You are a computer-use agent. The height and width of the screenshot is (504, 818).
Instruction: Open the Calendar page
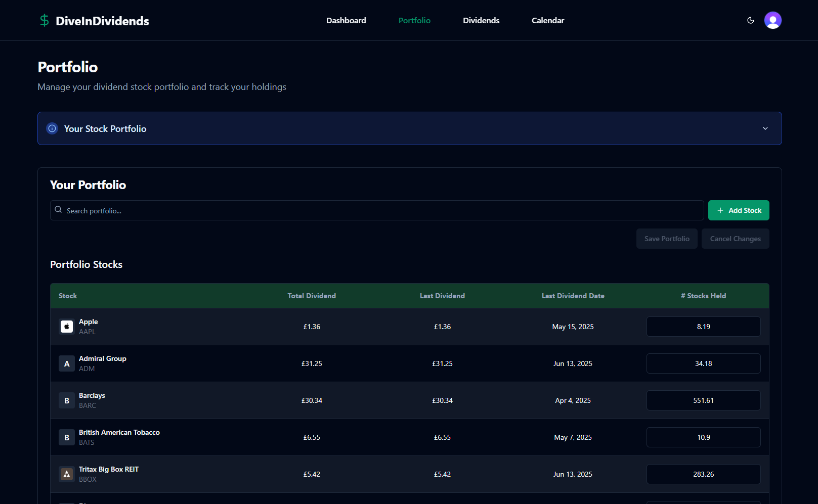click(x=548, y=20)
